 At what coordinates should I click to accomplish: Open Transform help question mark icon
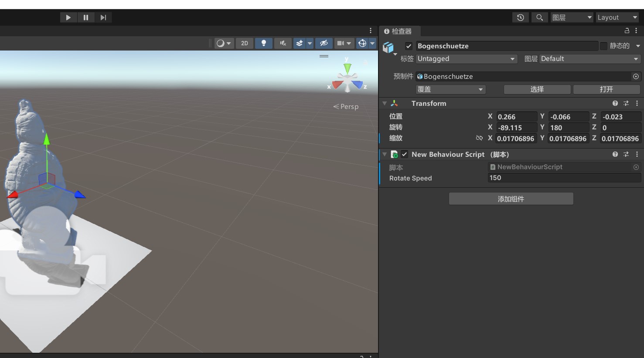coord(615,104)
